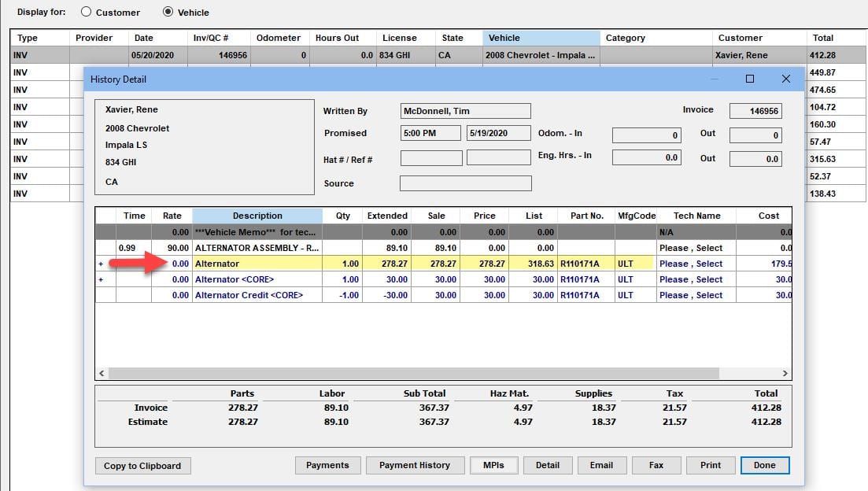View Payment History
868x491 pixels.
pos(415,465)
